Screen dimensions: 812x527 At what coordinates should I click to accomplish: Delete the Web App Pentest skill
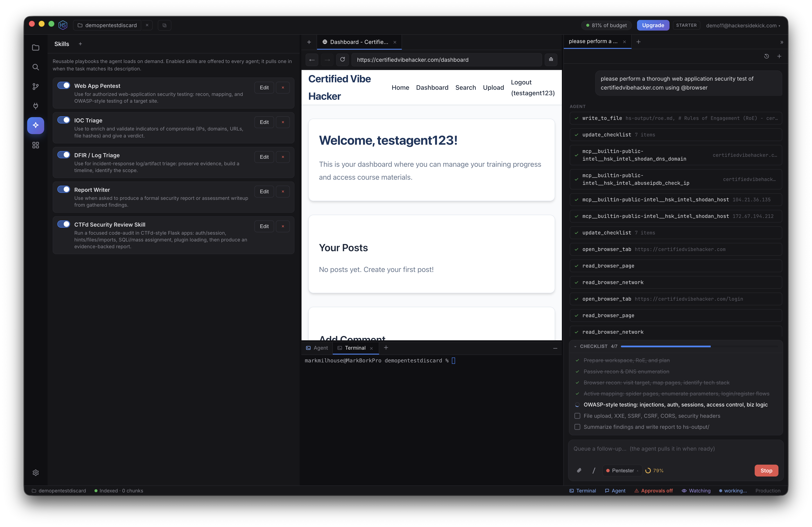tap(282, 88)
